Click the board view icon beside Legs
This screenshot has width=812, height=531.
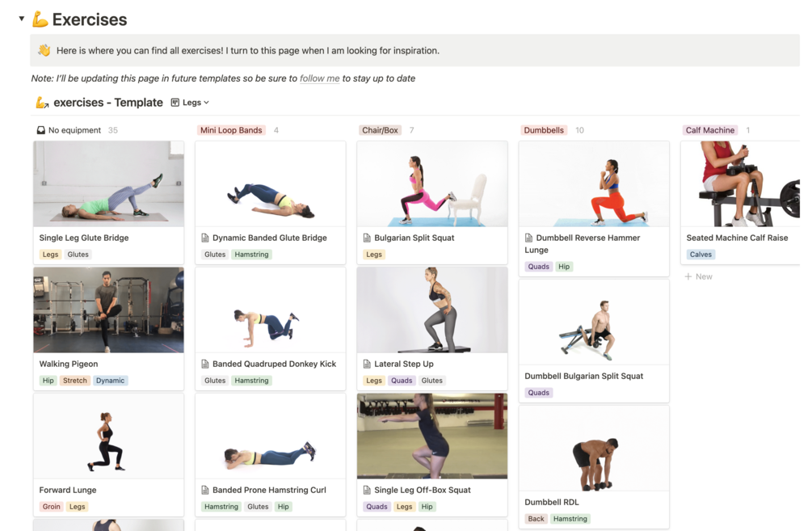pyautogui.click(x=175, y=103)
